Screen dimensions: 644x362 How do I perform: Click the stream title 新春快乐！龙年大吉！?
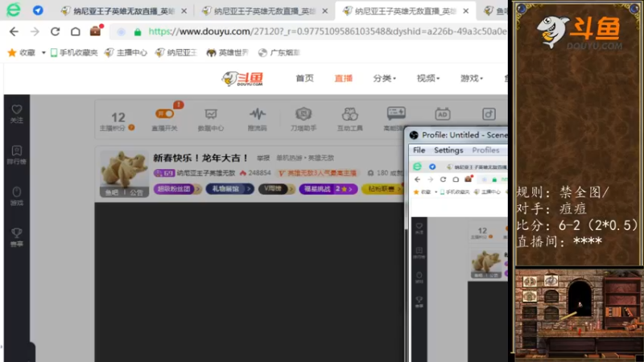click(x=200, y=158)
